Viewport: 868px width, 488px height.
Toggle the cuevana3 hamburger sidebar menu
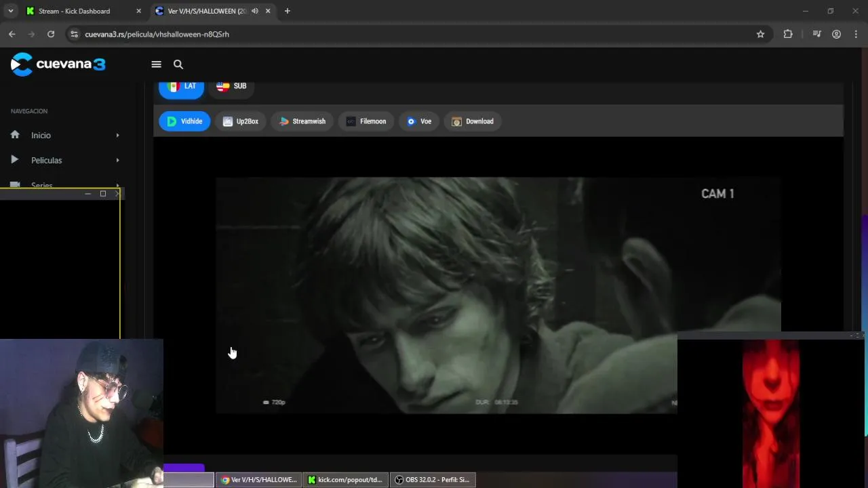pos(156,64)
